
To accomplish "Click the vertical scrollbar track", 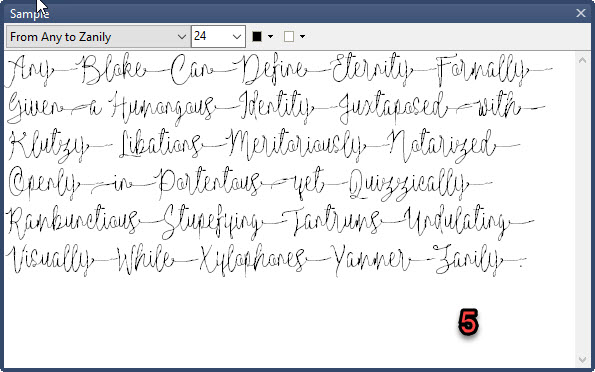I will pyautogui.click(x=582, y=209).
